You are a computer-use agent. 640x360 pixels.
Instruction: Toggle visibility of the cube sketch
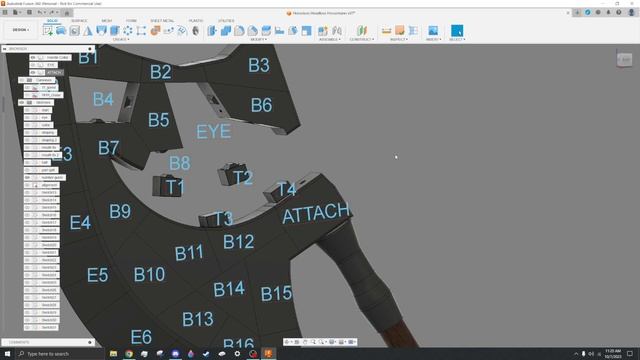[x=28, y=125]
